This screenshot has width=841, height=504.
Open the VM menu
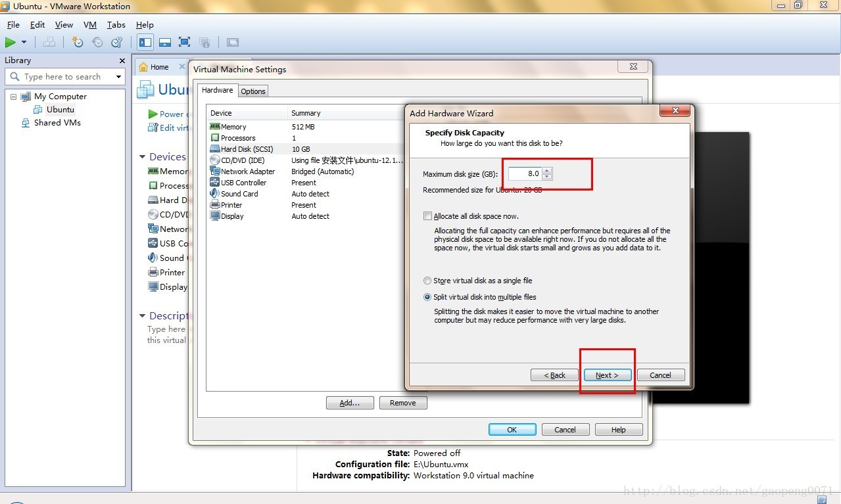(x=90, y=25)
